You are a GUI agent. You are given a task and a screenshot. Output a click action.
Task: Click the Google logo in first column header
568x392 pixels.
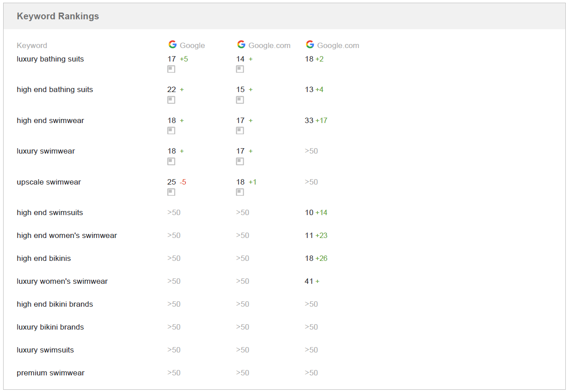click(x=172, y=44)
